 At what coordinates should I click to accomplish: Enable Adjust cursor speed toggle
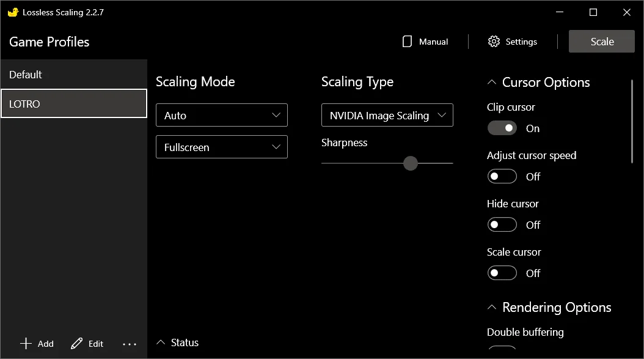502,176
